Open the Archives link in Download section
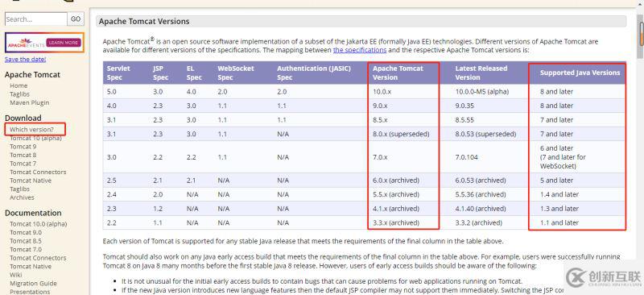Viewport: 644px width, 295px height. pos(23,197)
